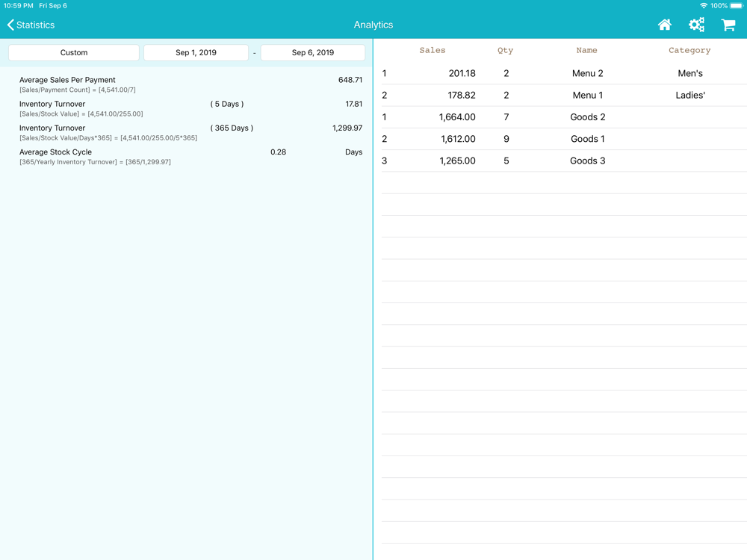Select the Goods 2 row
This screenshot has height=560, width=747.
564,117
